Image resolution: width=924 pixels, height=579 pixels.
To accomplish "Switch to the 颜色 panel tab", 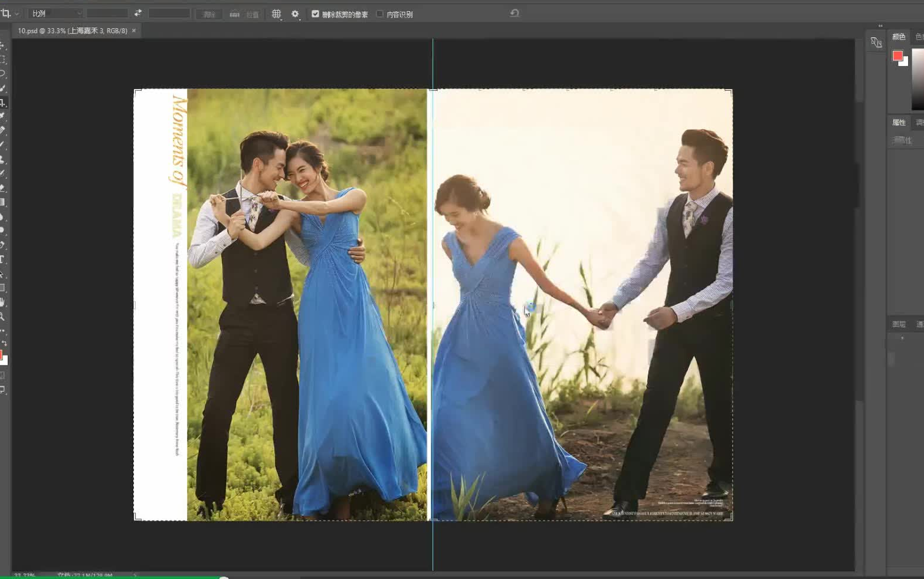I will 899,37.
